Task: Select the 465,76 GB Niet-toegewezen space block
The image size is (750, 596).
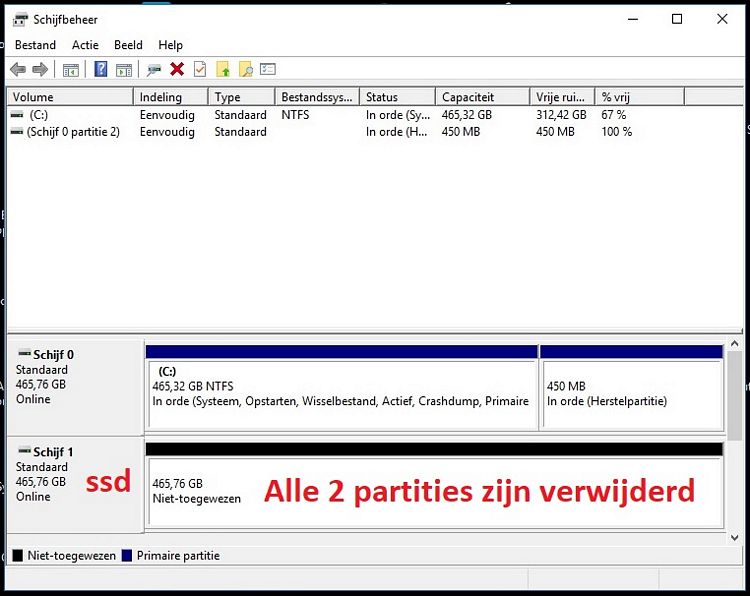Action: tap(434, 486)
